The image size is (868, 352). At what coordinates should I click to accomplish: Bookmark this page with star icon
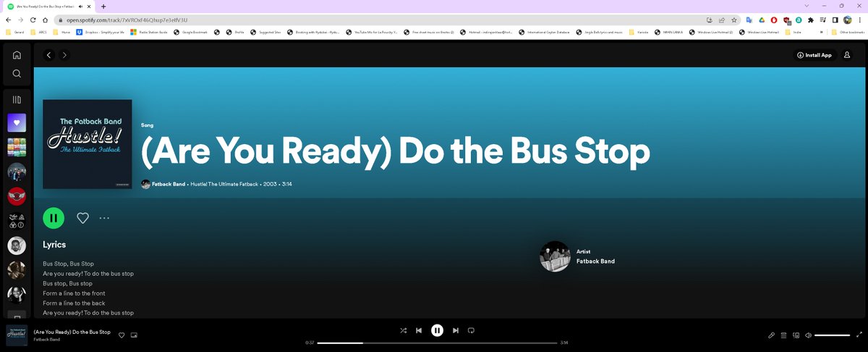734,20
